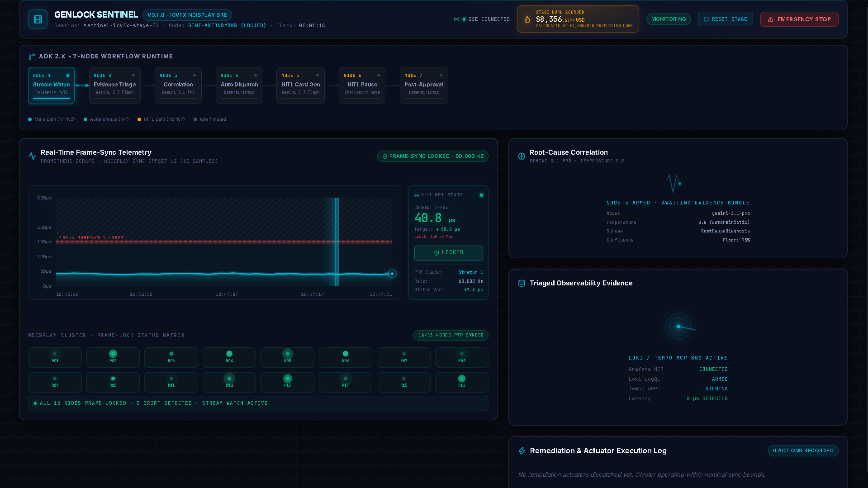Screen dimensions: 868x488
Task: Select the Node 1 Stream Watch card
Action: pos(52,85)
